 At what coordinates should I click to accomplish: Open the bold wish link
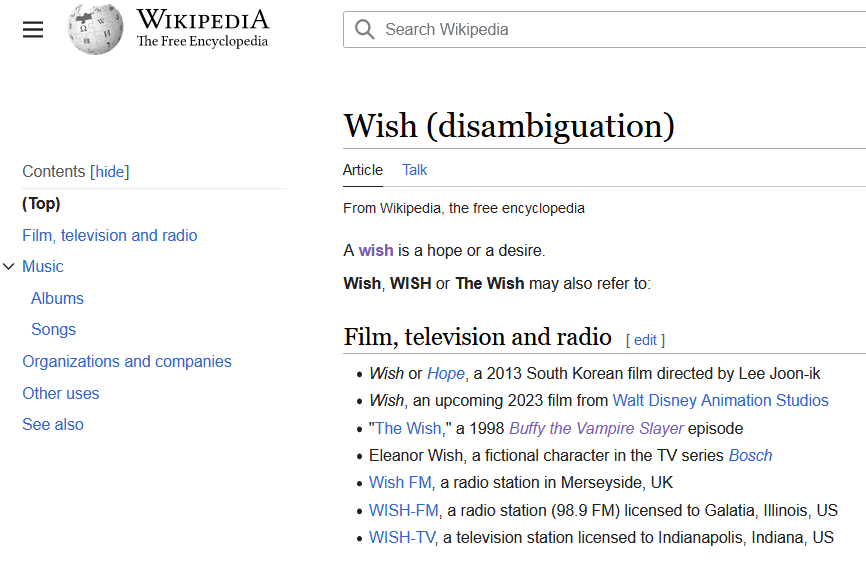pyautogui.click(x=376, y=251)
